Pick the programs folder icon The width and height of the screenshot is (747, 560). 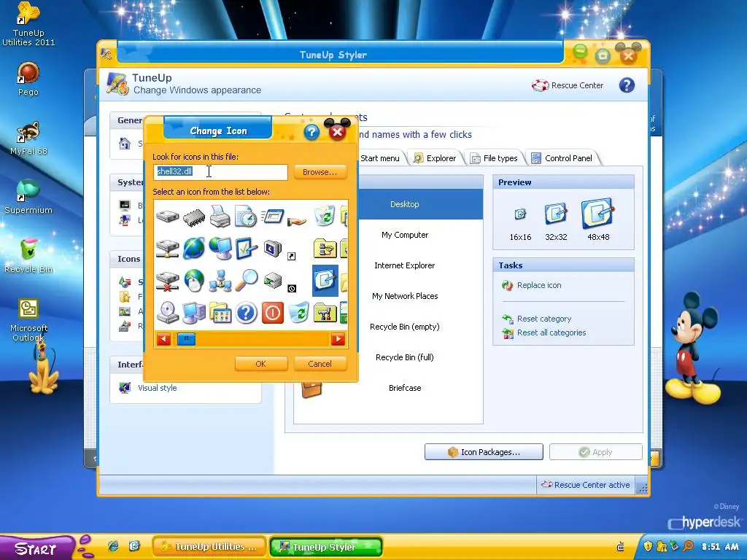click(220, 312)
